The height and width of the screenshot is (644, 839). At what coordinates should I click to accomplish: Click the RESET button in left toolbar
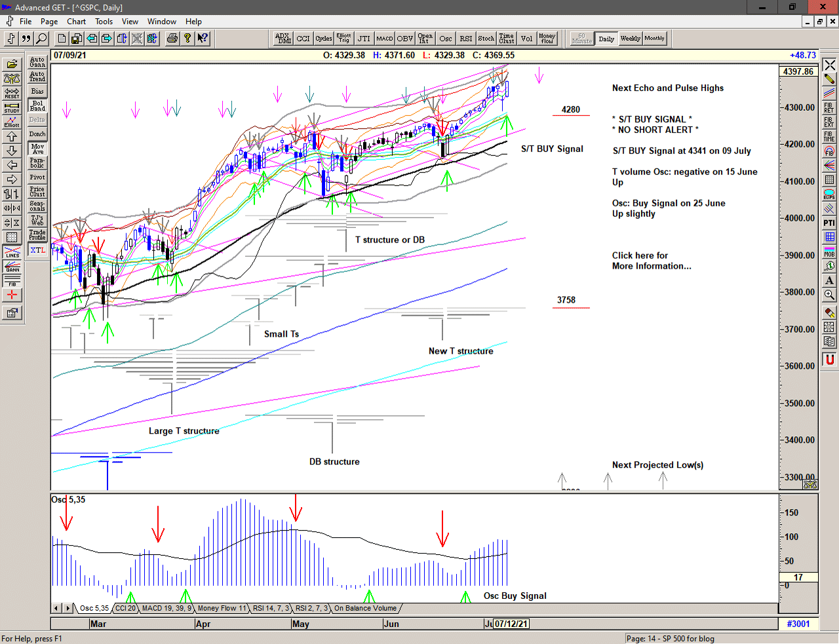coord(12,93)
